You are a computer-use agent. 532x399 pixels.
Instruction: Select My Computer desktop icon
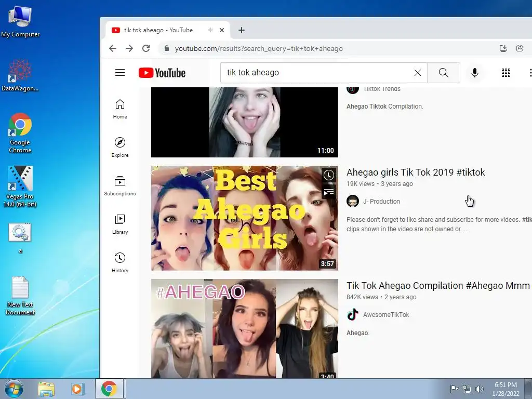[x=20, y=22]
